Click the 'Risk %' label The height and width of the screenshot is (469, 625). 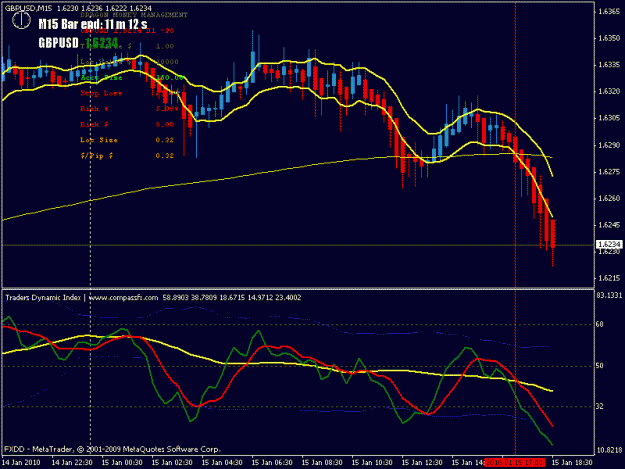coord(94,109)
